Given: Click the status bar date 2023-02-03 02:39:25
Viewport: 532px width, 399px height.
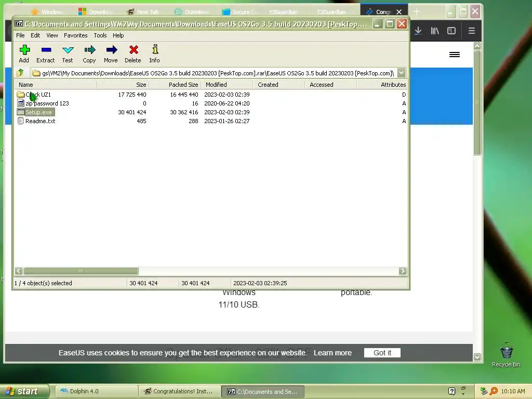Looking at the screenshot, I should [260, 283].
